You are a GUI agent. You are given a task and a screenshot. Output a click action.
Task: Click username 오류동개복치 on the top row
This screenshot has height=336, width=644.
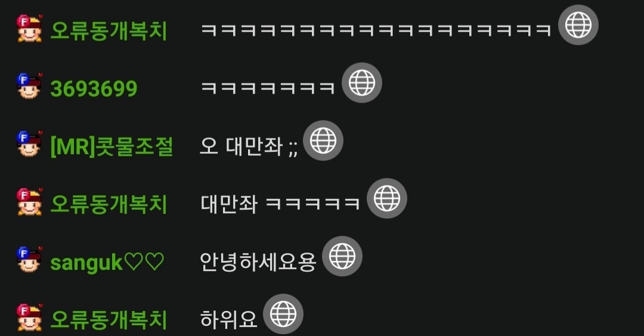coord(109,31)
